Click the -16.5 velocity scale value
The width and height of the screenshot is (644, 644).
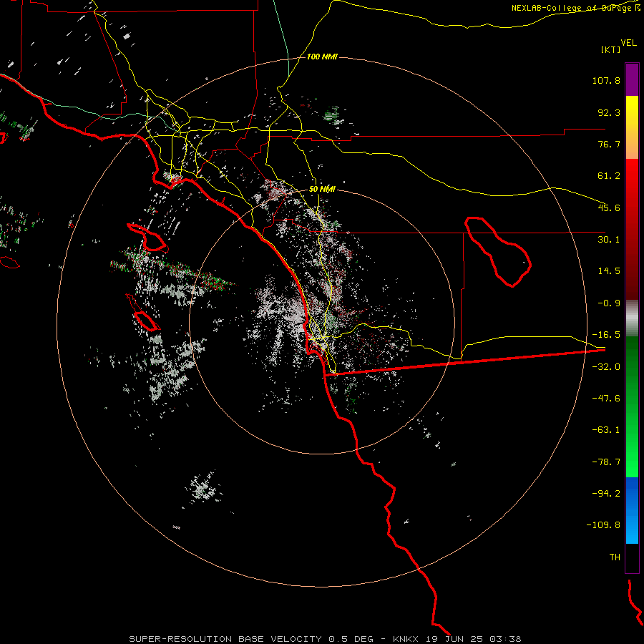click(606, 335)
